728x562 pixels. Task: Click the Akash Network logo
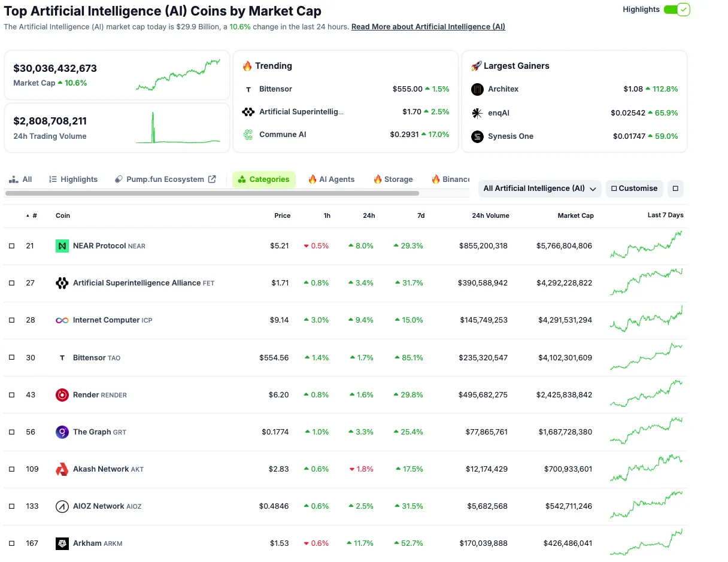(x=63, y=469)
